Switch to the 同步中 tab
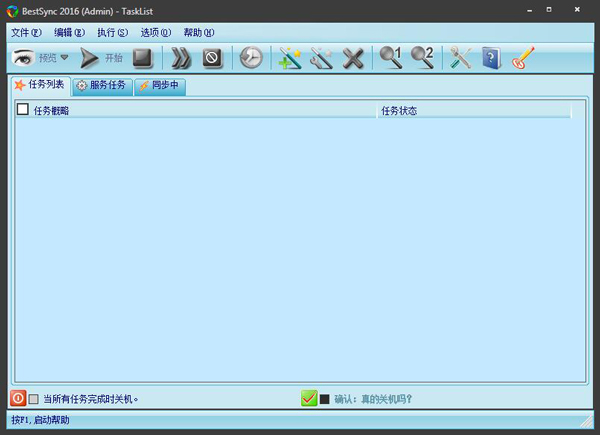The image size is (600, 435). coord(160,86)
